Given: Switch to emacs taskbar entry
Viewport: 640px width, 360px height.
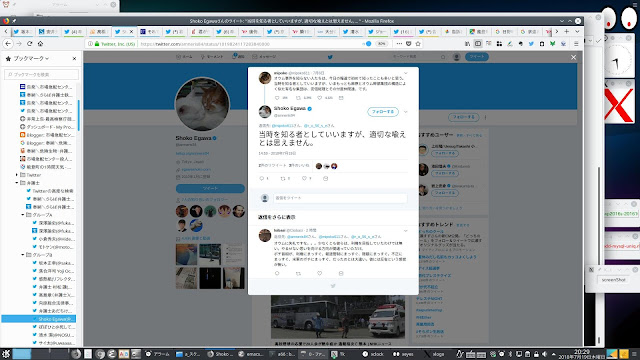Looking at the screenshot, I should click(x=251, y=354).
